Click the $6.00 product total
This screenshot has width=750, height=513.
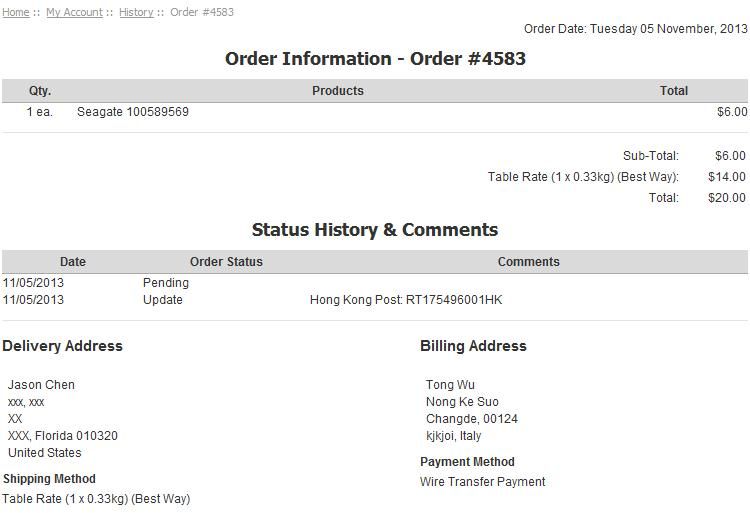731,112
